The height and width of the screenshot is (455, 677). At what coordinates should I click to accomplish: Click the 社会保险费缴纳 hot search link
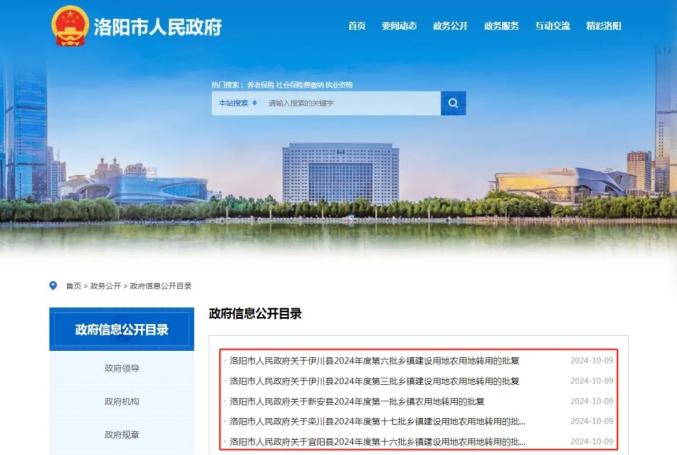pyautogui.click(x=300, y=85)
